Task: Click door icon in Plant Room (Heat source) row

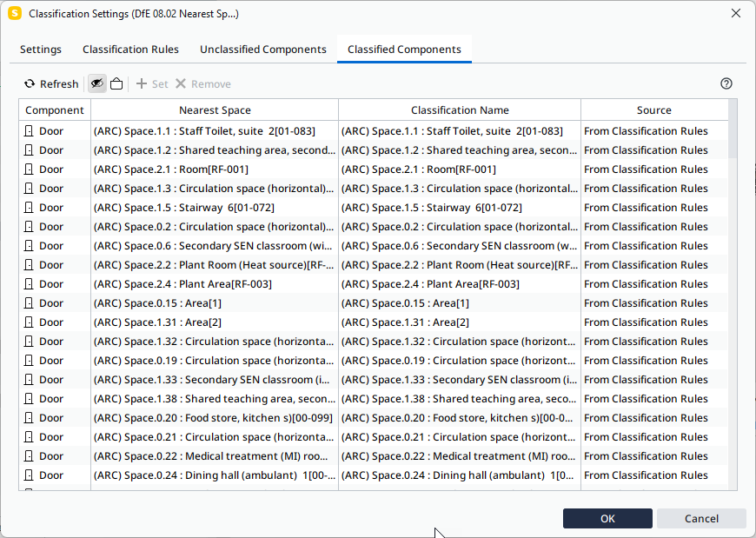Action: point(29,265)
